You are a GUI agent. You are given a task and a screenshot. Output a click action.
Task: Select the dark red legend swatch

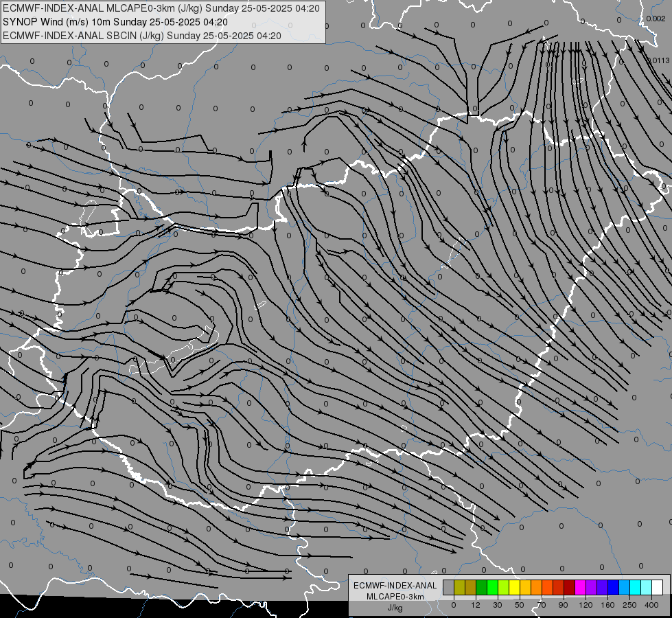click(x=570, y=587)
